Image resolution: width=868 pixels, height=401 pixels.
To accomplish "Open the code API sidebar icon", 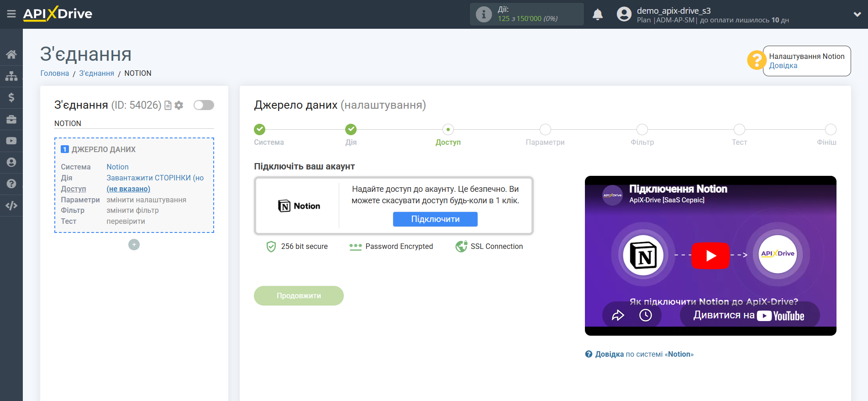I will click(x=11, y=206).
